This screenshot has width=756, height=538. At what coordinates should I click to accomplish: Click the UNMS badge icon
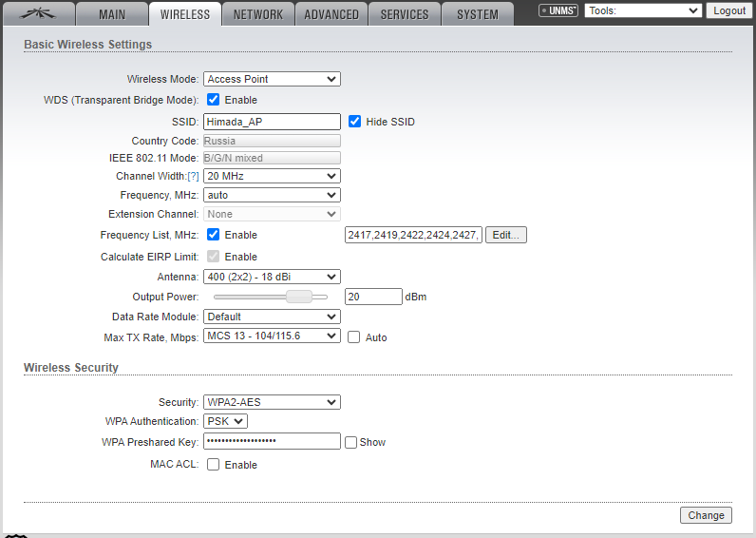[558, 11]
